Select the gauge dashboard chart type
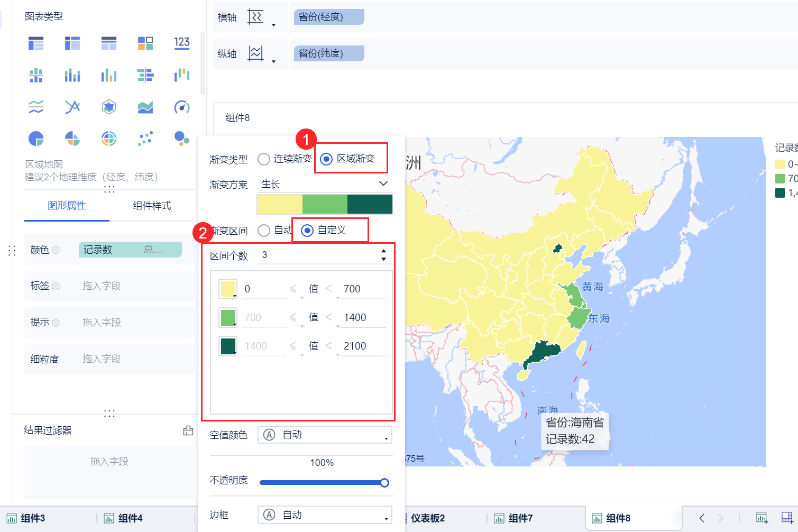798x532 pixels. (182, 107)
